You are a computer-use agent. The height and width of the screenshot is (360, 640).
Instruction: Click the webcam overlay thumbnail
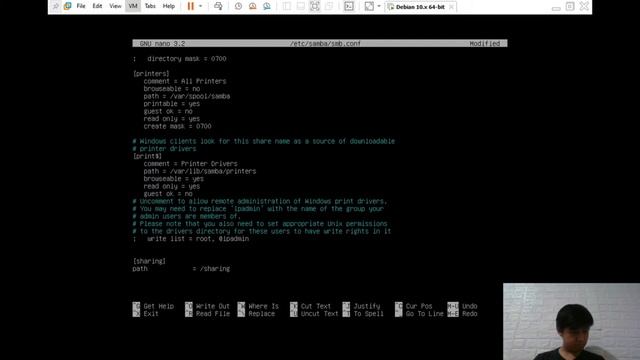point(571,322)
